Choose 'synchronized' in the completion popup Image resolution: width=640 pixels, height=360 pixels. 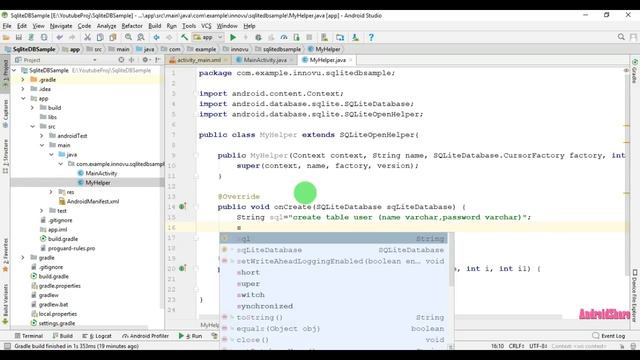point(334,306)
